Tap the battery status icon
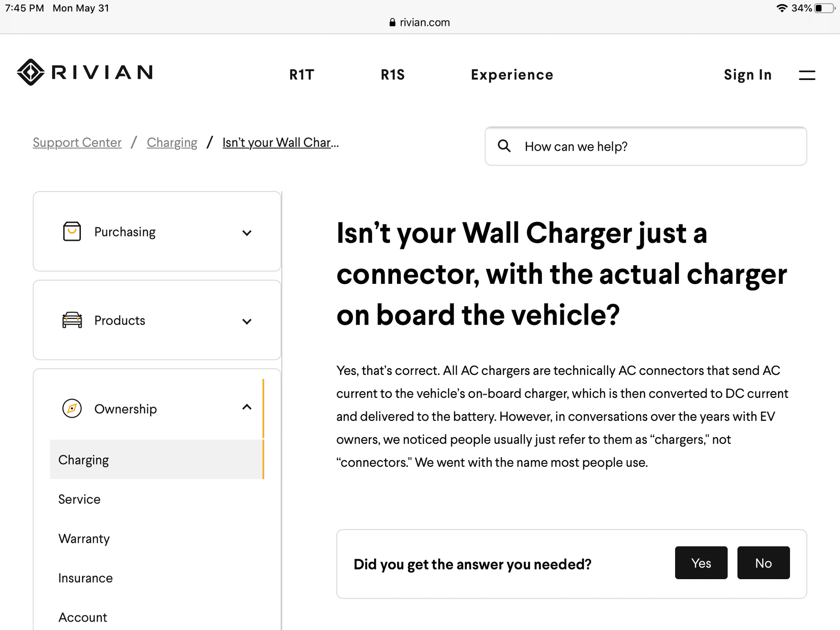 [x=825, y=8]
